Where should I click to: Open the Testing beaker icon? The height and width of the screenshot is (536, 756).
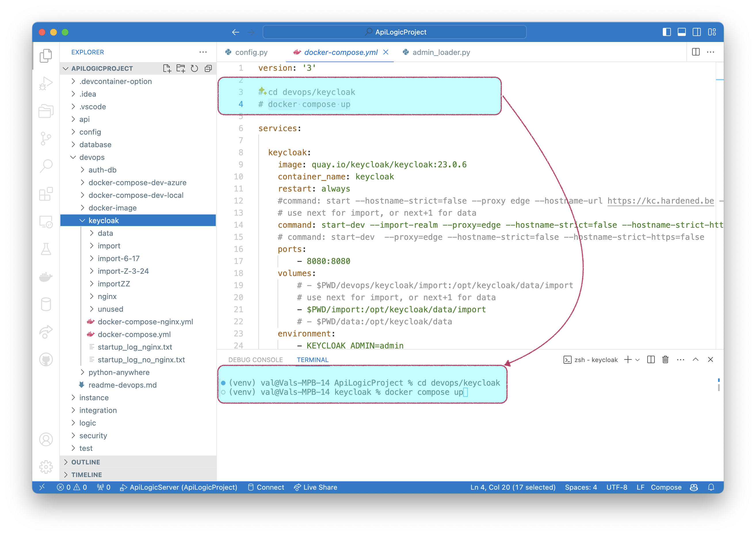point(46,249)
